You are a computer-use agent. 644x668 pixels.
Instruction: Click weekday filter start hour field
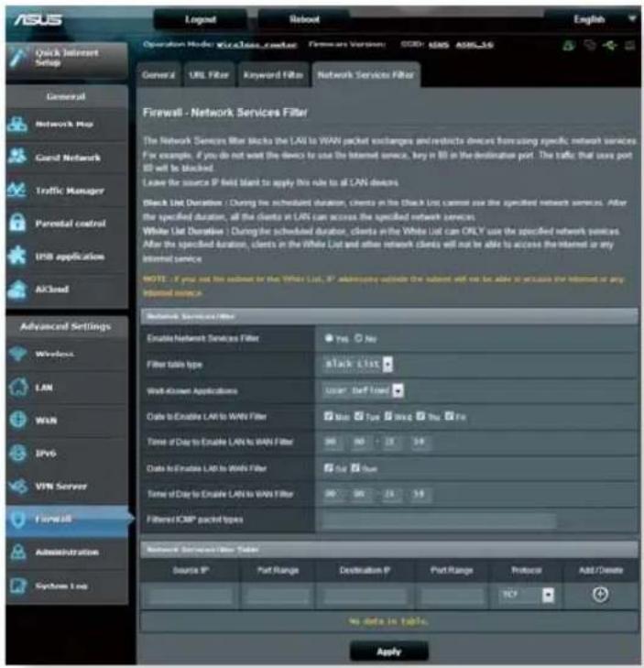pos(332,443)
